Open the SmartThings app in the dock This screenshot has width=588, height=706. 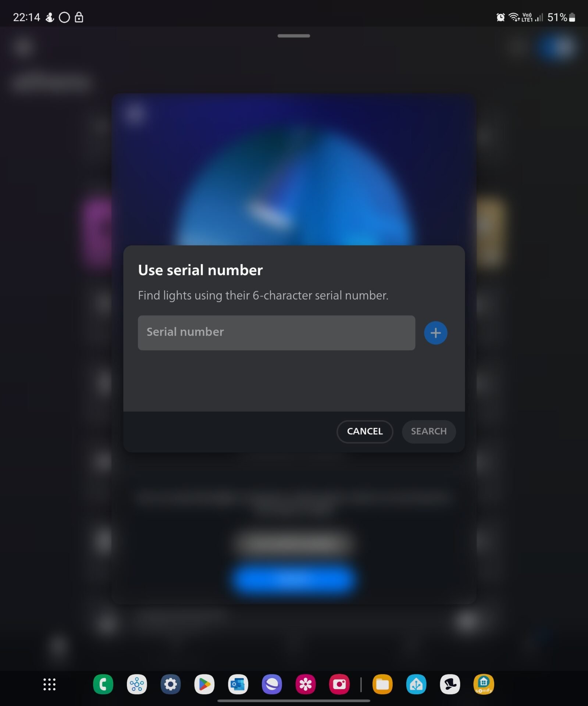tap(137, 684)
